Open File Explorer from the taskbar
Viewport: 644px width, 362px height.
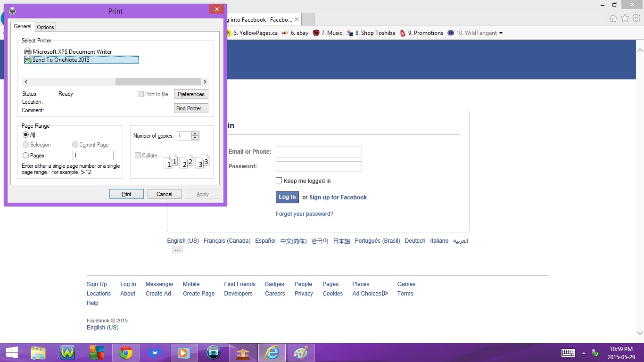(x=38, y=353)
